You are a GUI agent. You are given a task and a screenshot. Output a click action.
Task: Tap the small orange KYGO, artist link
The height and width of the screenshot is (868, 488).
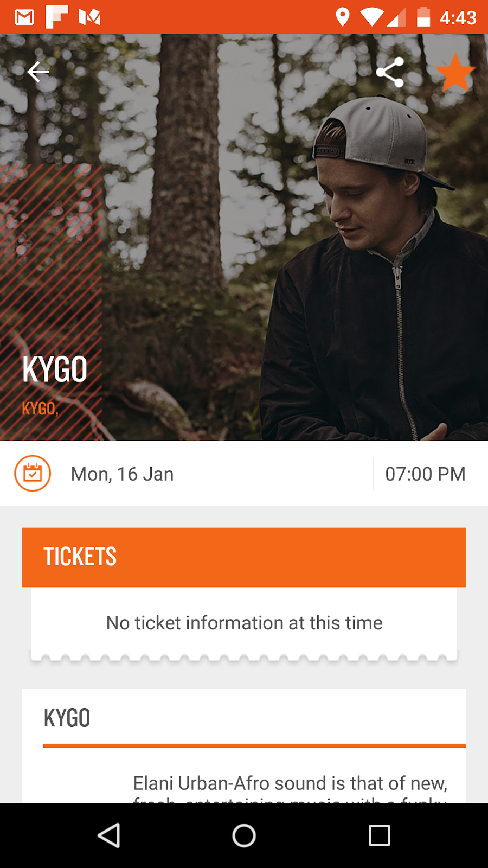click(40, 408)
